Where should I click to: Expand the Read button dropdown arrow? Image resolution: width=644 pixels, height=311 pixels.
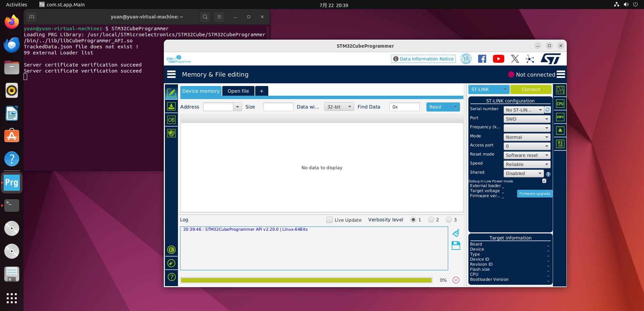click(x=455, y=107)
